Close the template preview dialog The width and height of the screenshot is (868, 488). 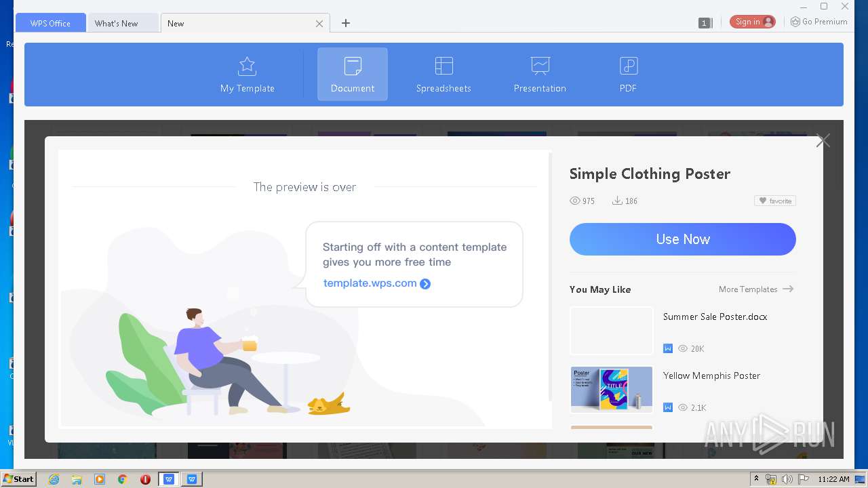823,141
